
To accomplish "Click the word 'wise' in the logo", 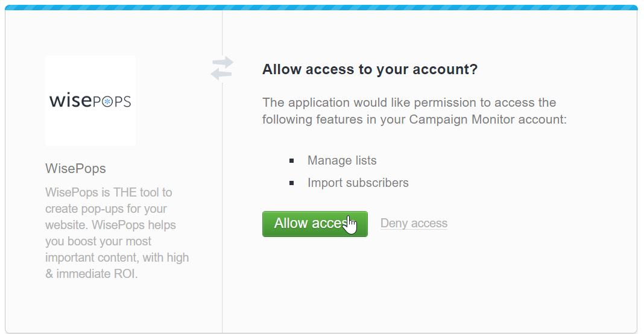I will 71,100.
